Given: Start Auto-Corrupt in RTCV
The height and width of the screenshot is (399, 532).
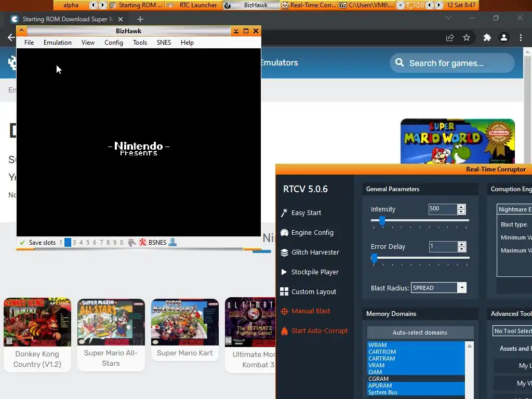Looking at the screenshot, I should point(314,330).
